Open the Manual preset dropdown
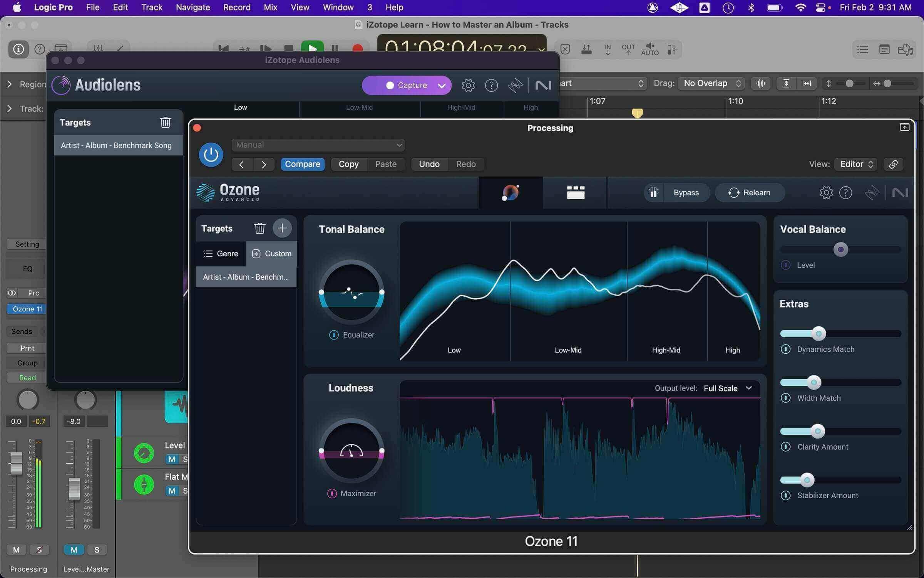Viewport: 924px width, 578px height. 318,145
